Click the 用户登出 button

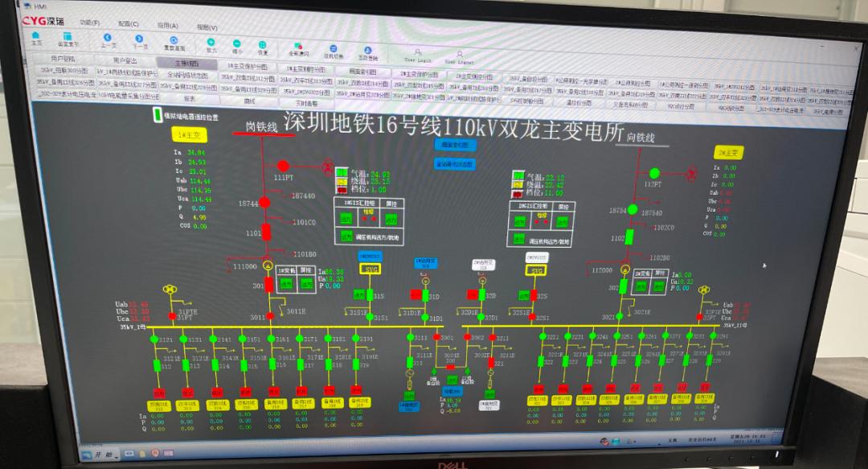coord(125,60)
